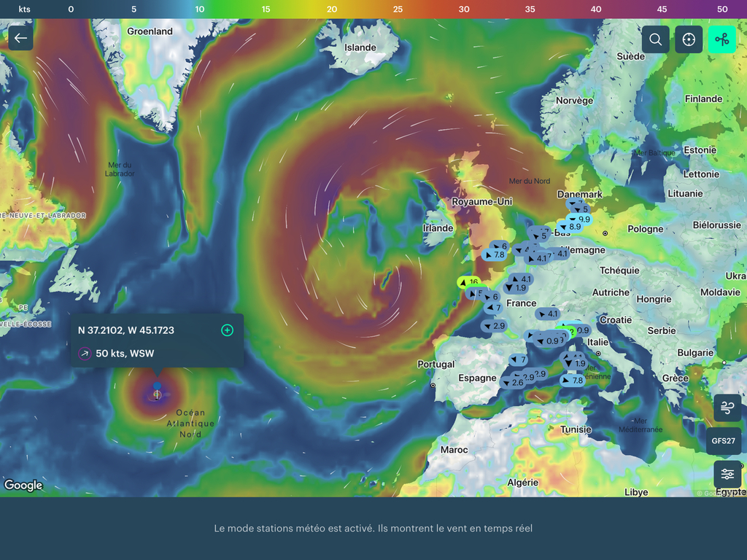Click the Pologne map label
This screenshot has width=747, height=560.
point(646,229)
